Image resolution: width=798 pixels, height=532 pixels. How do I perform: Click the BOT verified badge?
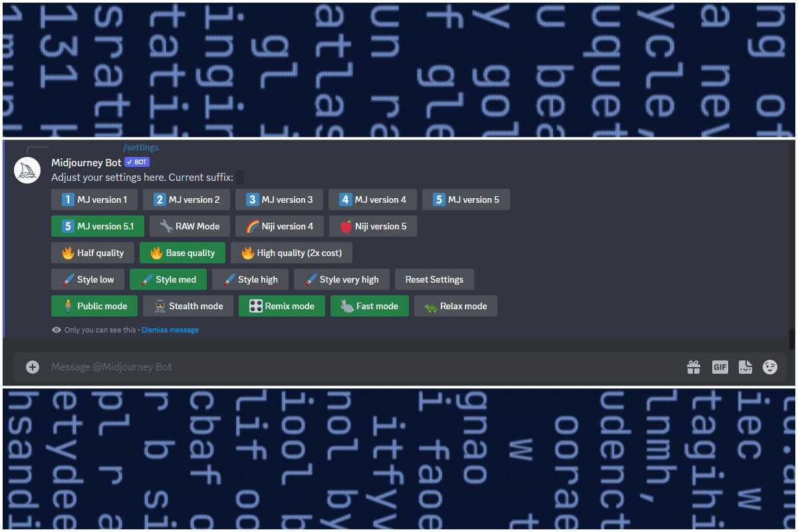pos(137,162)
